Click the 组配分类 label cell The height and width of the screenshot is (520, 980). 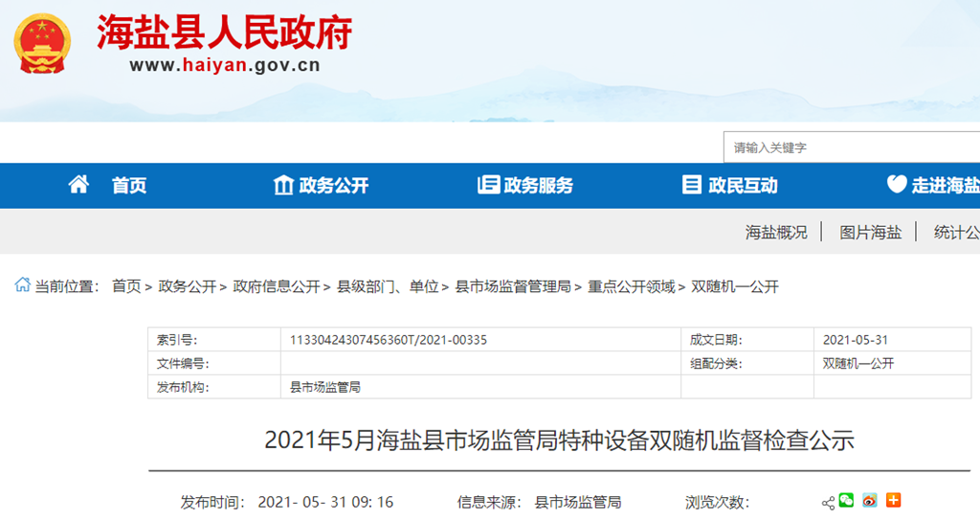pos(747,364)
